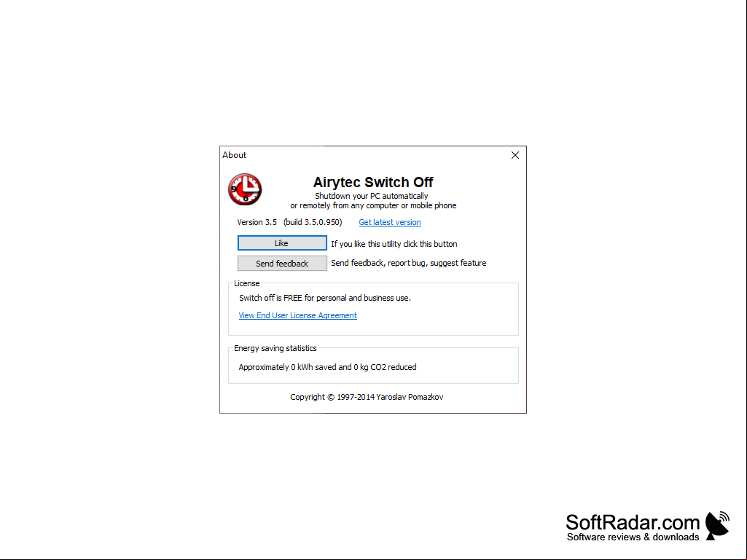Click 'or remotely from any computer' line

click(x=373, y=205)
